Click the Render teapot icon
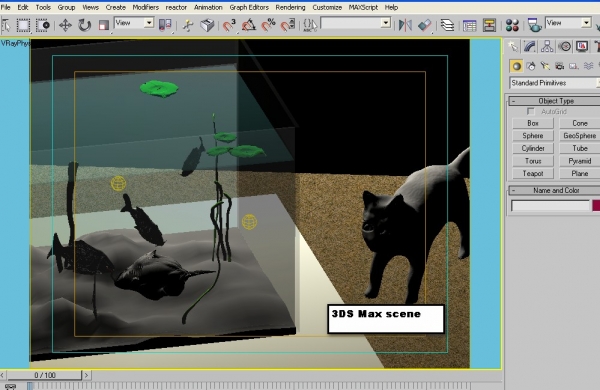600x390 pixels. (x=534, y=26)
